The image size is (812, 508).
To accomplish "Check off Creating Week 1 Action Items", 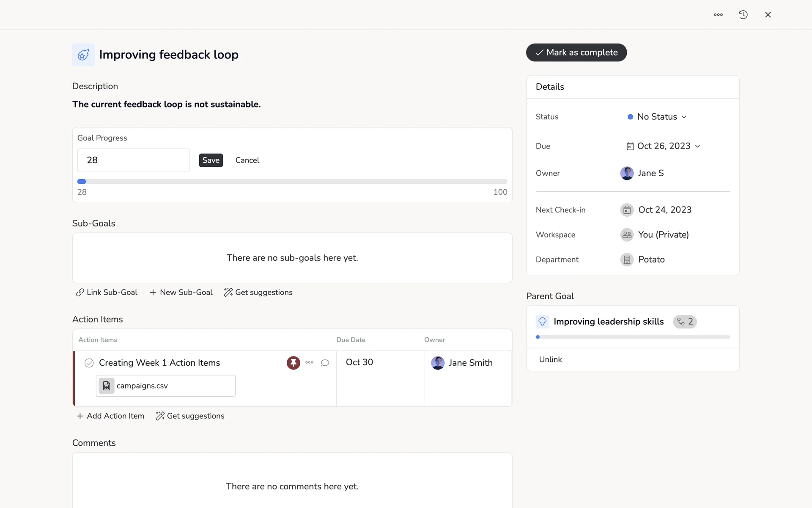I will [x=89, y=363].
